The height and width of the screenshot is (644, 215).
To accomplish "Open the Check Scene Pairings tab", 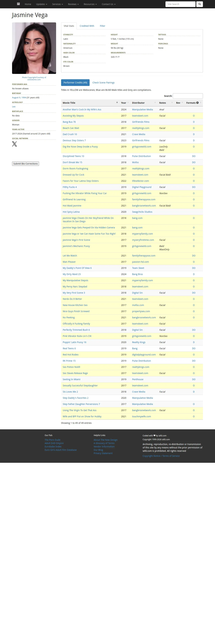I will [103, 82].
